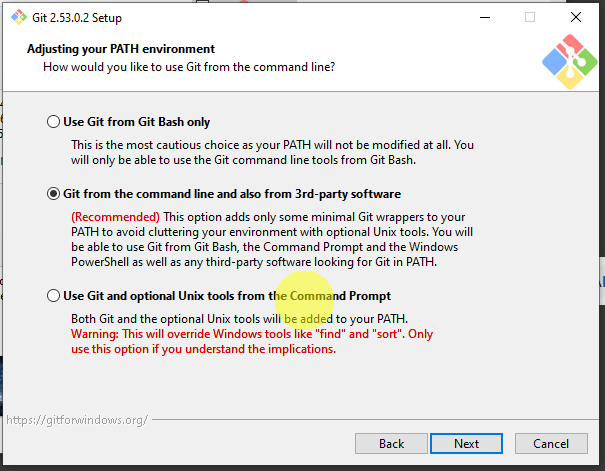Go back to the previous setup page
605x471 pixels.
(391, 443)
